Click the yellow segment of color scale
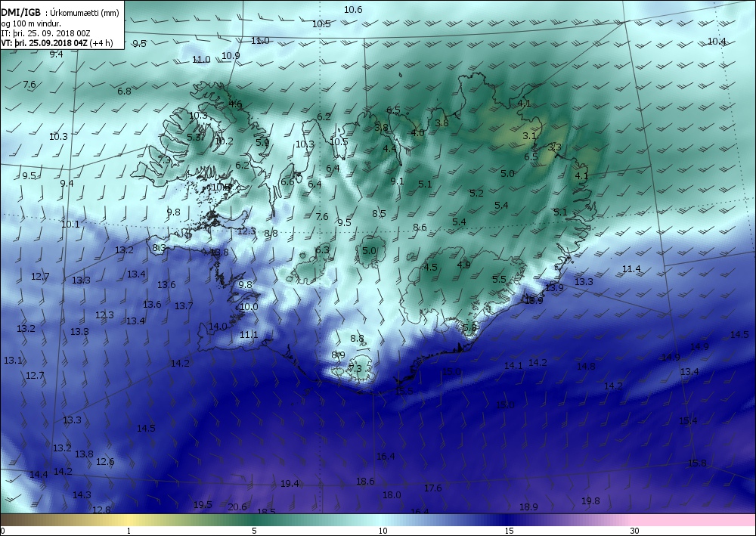The width and height of the screenshot is (756, 536). point(130,520)
